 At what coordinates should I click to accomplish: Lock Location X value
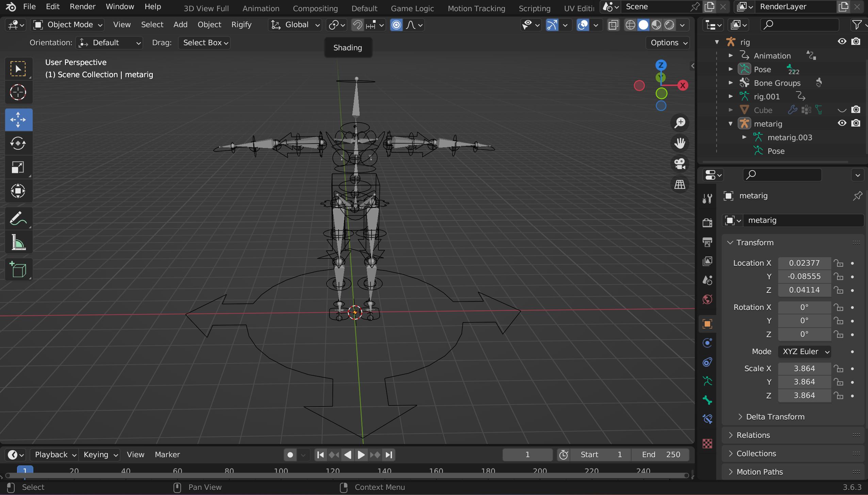pyautogui.click(x=839, y=263)
